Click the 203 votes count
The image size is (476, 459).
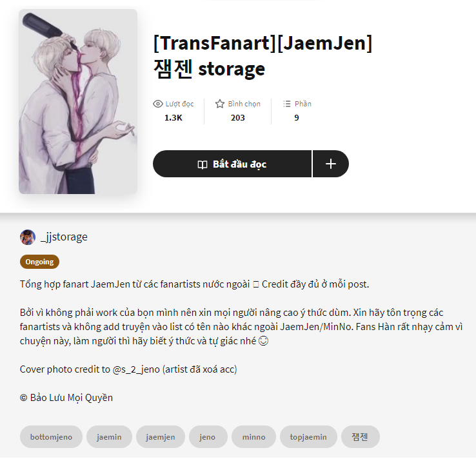(x=238, y=118)
